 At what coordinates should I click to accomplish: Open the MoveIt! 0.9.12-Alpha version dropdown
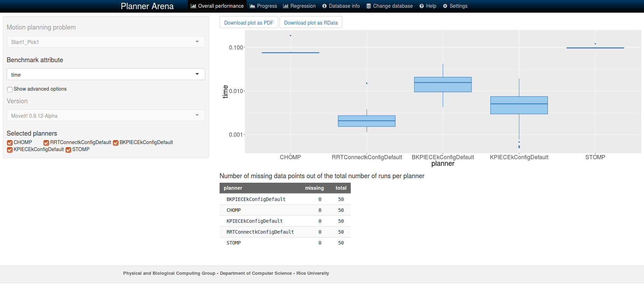106,115
